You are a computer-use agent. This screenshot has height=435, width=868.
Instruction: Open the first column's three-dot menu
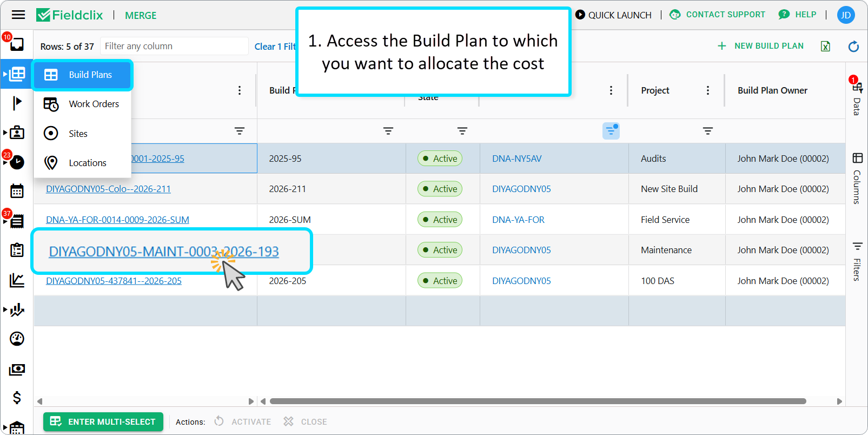[x=240, y=90]
